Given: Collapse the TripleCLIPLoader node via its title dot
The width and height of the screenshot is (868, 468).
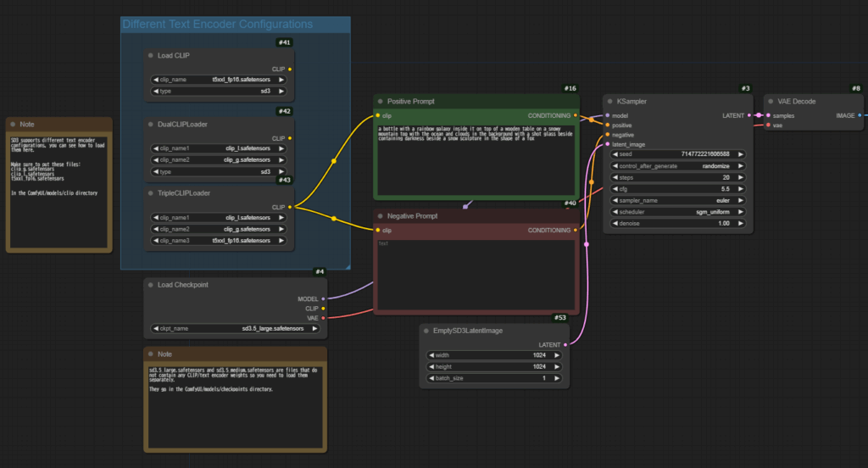Looking at the screenshot, I should [x=151, y=193].
